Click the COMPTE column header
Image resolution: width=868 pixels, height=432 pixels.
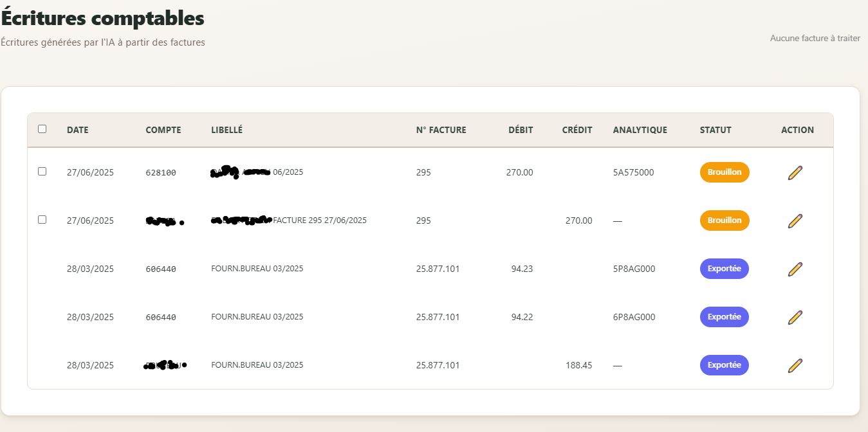point(163,130)
